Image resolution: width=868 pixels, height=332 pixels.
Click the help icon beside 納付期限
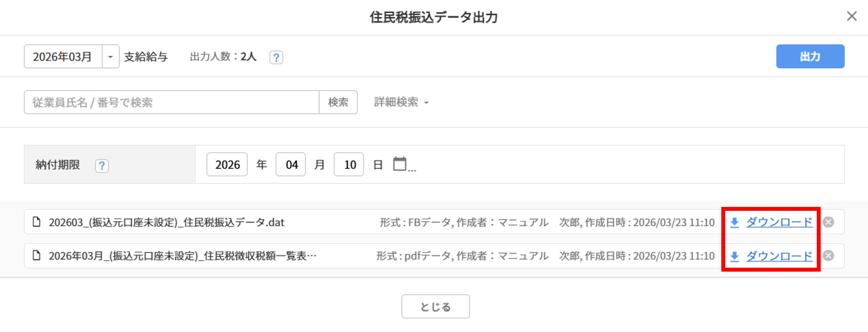[x=102, y=166]
